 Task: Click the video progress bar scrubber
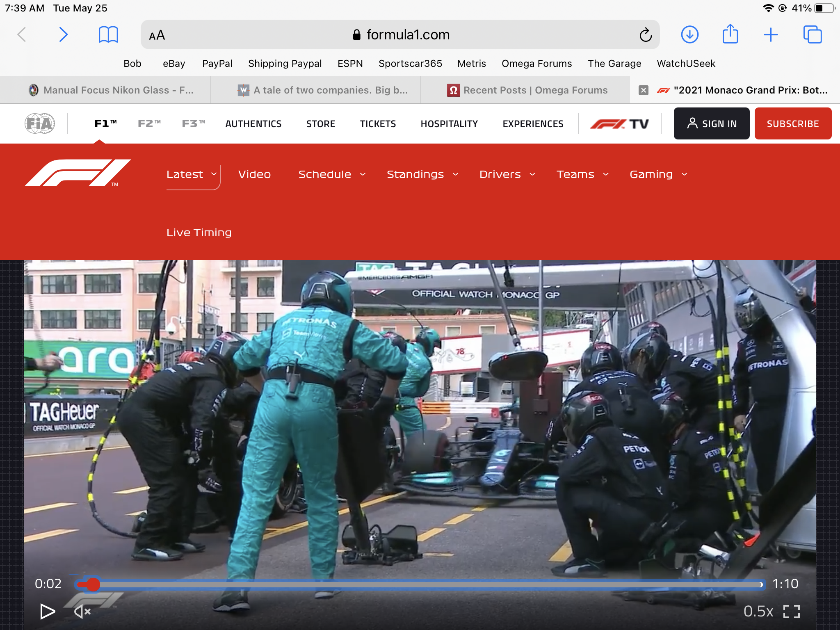coord(93,584)
